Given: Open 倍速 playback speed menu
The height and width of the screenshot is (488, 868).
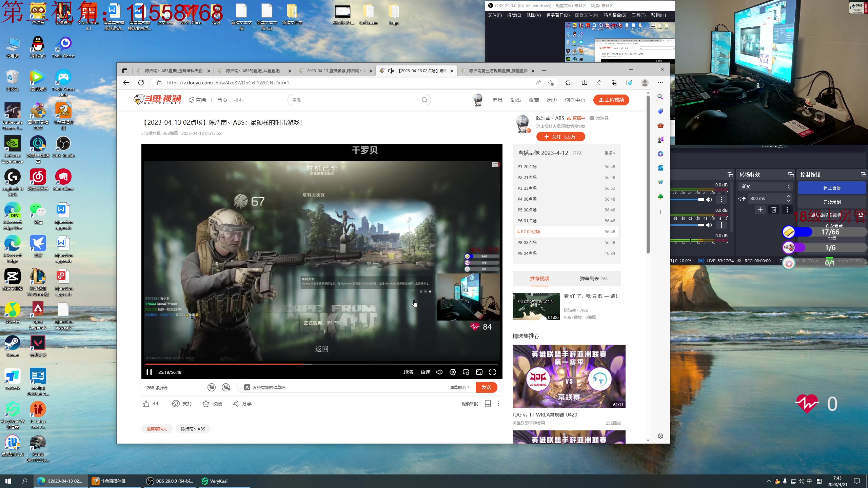Looking at the screenshot, I should click(425, 372).
